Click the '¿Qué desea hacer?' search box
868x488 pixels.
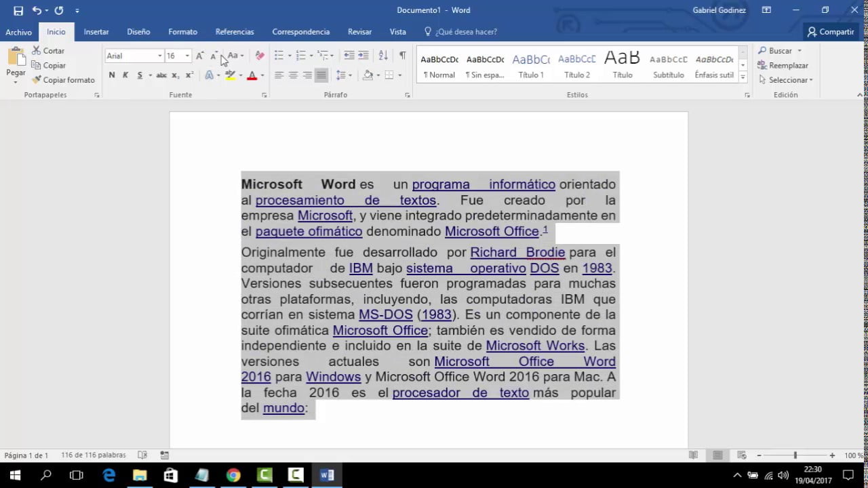(x=460, y=32)
